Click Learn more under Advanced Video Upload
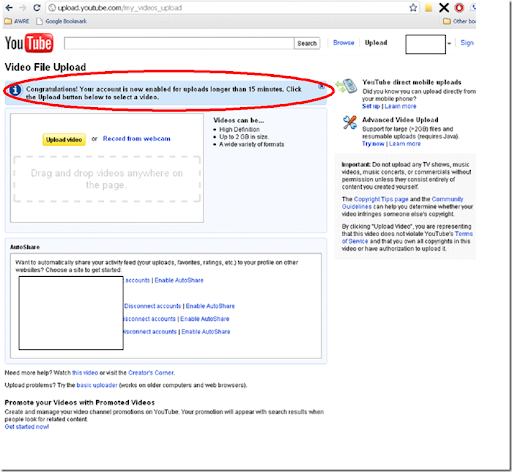This screenshot has height=472, width=512. click(x=405, y=144)
